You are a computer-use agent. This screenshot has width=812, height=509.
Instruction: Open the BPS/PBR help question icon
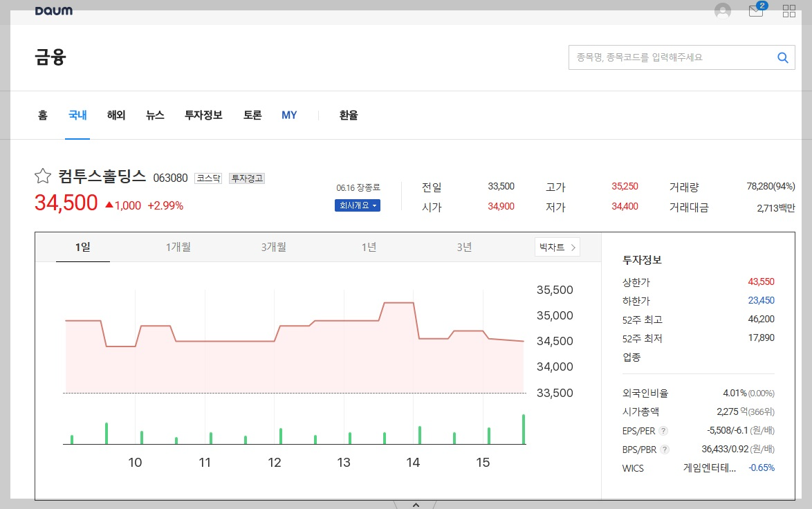click(665, 450)
